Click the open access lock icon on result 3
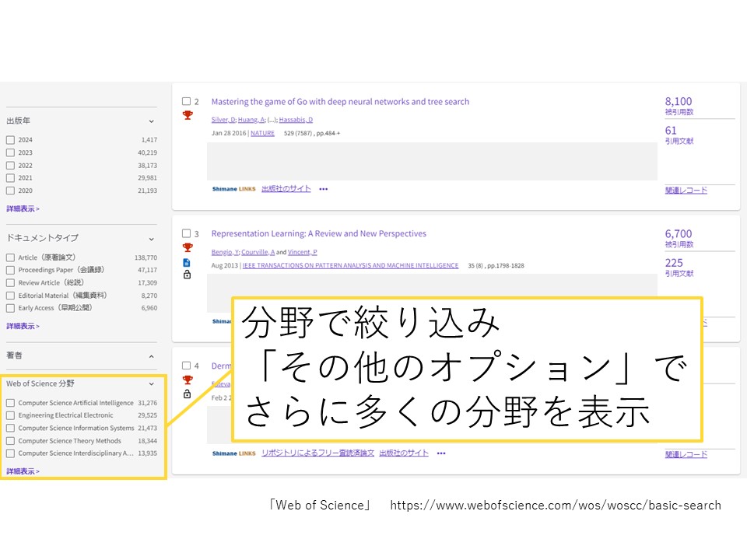The width and height of the screenshot is (747, 560). tap(188, 275)
